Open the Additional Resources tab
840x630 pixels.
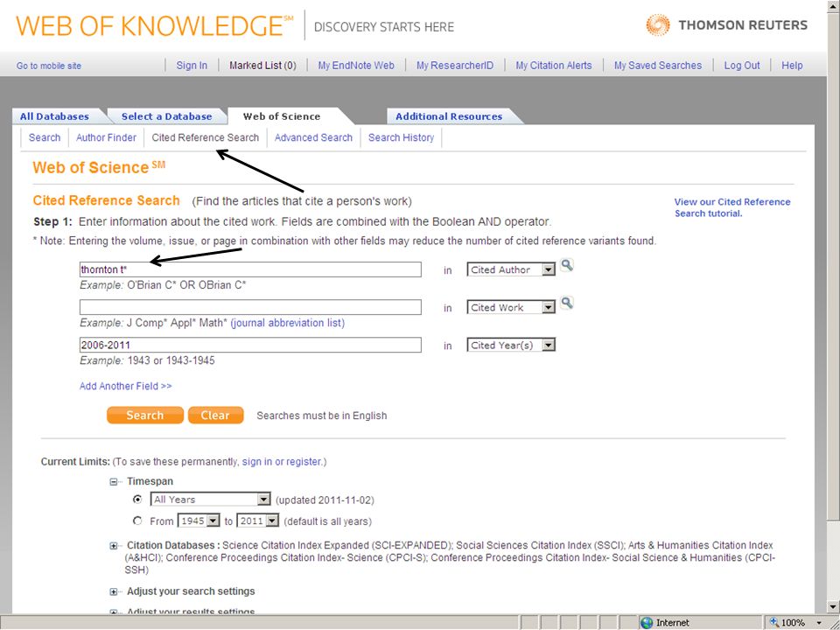pyautogui.click(x=449, y=116)
